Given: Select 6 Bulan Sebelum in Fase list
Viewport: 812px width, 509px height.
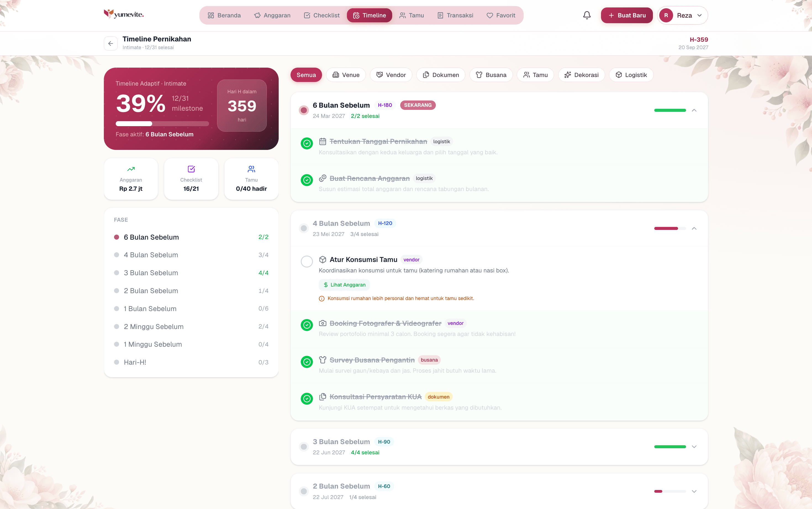Looking at the screenshot, I should click(x=191, y=237).
